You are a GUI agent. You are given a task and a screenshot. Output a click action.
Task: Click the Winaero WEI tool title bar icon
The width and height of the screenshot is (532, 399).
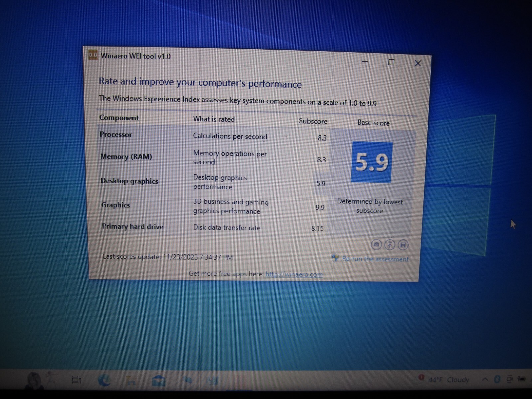[93, 55]
